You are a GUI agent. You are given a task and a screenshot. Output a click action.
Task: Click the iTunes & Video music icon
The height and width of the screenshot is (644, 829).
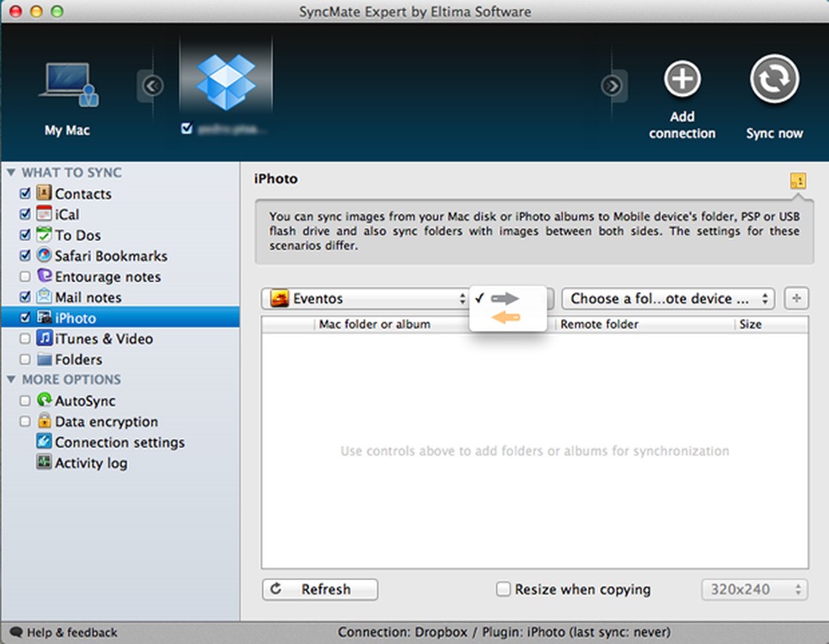pyautogui.click(x=44, y=338)
